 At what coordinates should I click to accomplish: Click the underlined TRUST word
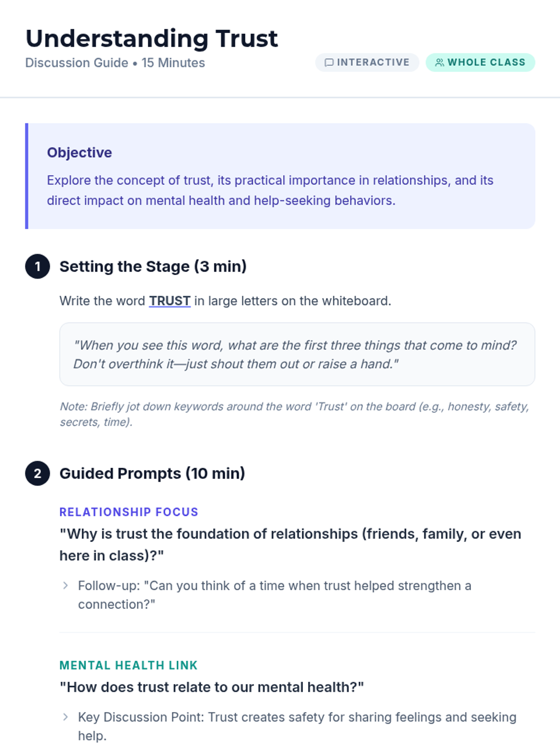(x=169, y=301)
